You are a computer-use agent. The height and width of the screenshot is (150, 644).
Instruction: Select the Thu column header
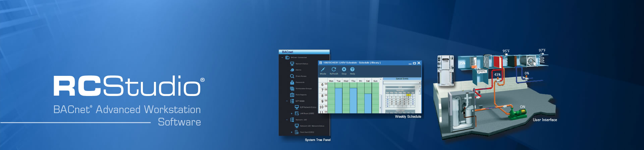(x=353, y=81)
